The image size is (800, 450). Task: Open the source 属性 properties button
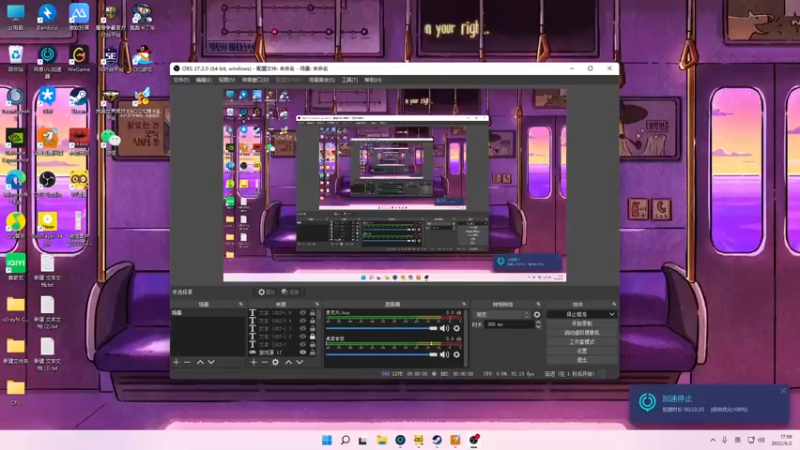tap(266, 292)
